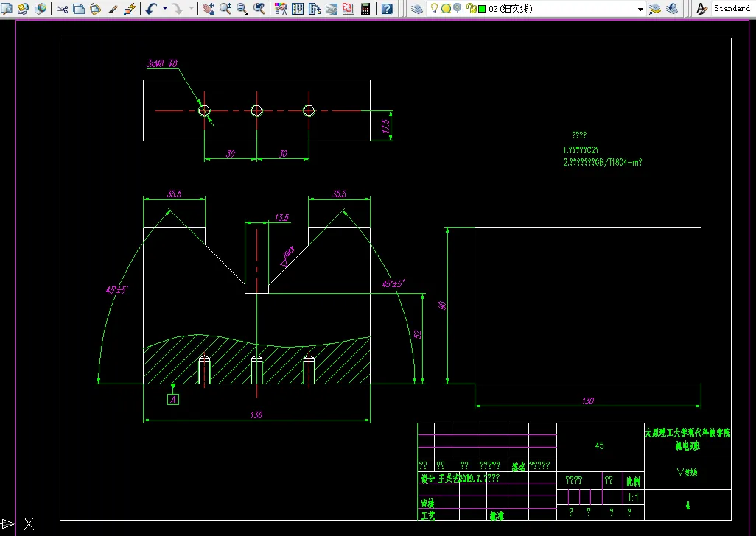
Task: Toggle viewport freeze for current layer
Action: coord(458,9)
